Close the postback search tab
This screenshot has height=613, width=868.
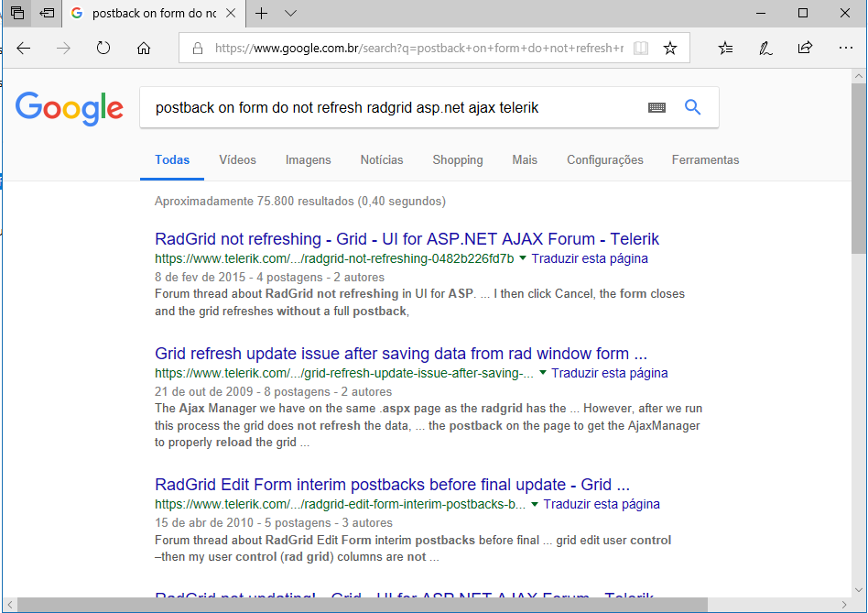231,13
